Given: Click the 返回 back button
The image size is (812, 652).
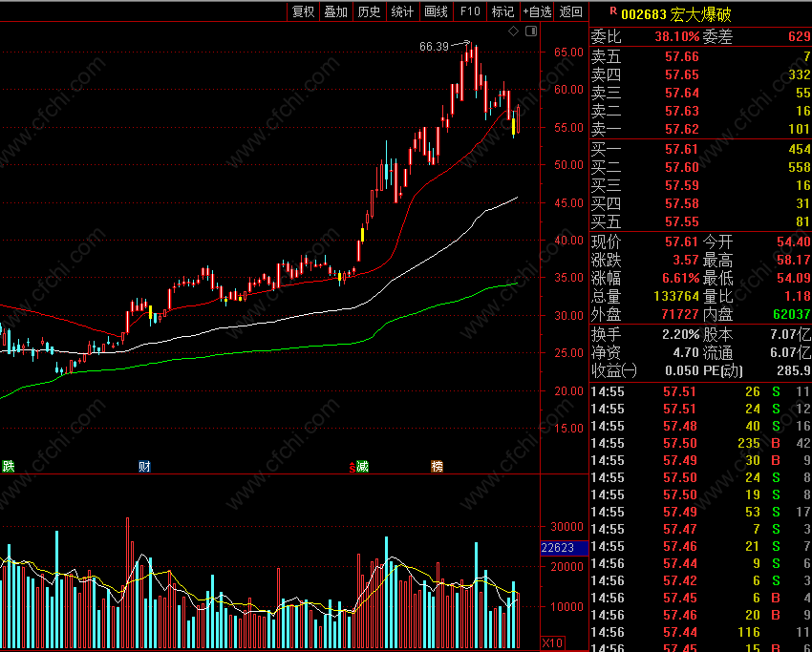Looking at the screenshot, I should pos(571,11).
